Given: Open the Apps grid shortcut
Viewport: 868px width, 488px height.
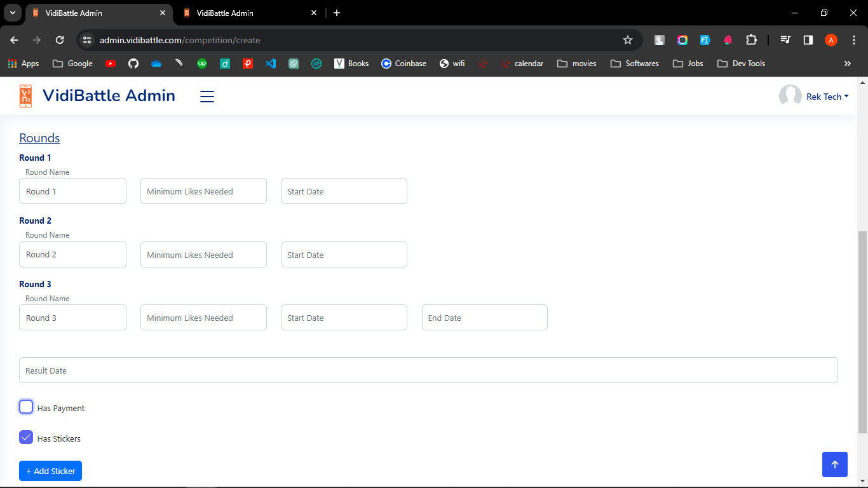Looking at the screenshot, I should [x=24, y=64].
